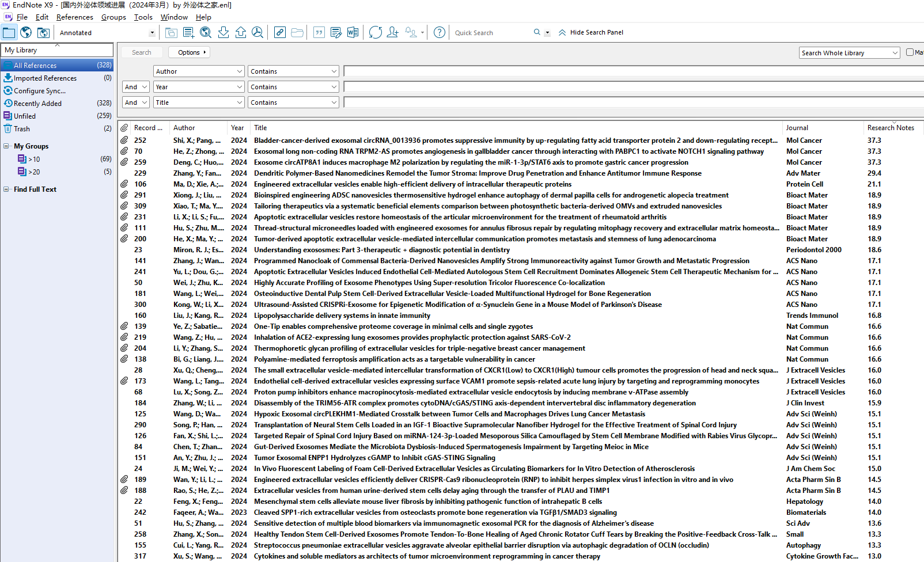Select Integrated Library & Online Search Mode icon
This screenshot has height=562, width=924.
[43, 33]
